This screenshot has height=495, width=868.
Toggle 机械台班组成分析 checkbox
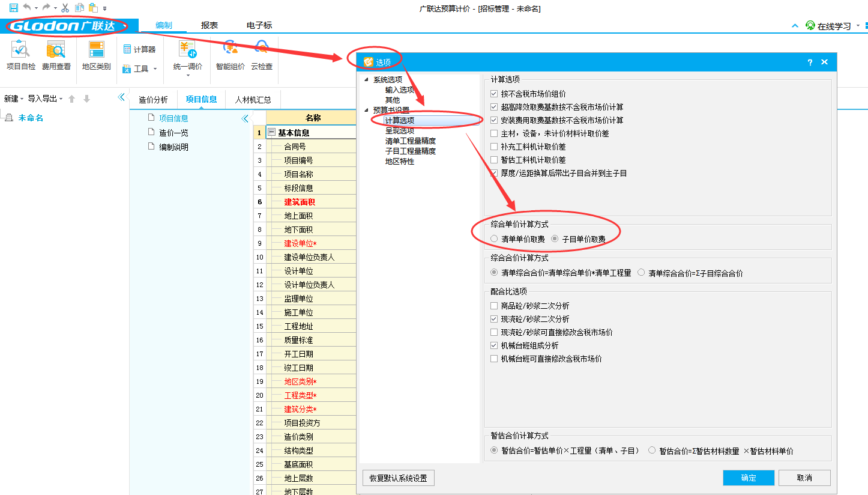(x=494, y=345)
